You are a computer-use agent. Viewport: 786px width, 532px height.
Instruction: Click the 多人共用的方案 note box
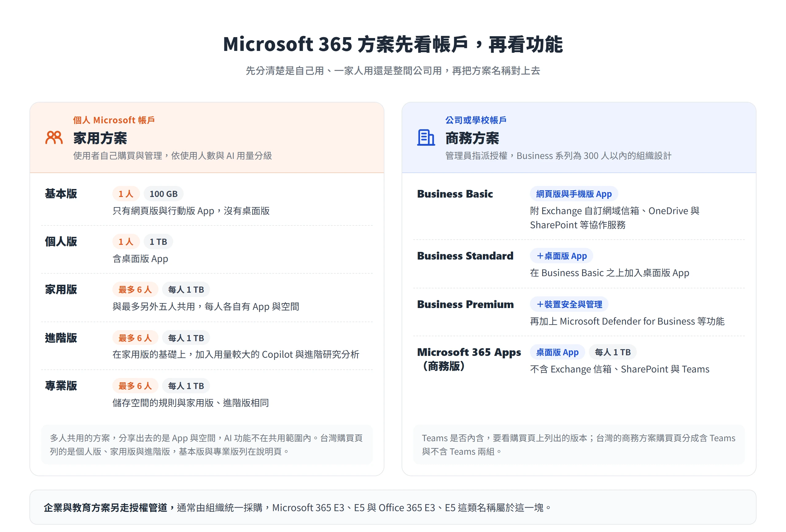(x=207, y=445)
